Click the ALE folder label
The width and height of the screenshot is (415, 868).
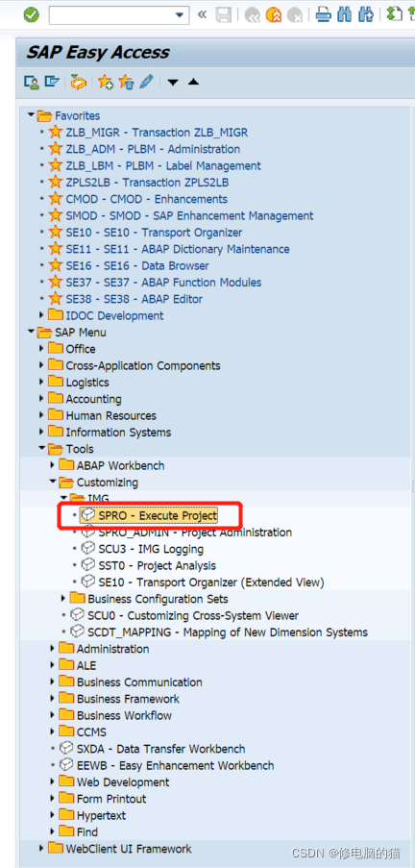[86, 665]
